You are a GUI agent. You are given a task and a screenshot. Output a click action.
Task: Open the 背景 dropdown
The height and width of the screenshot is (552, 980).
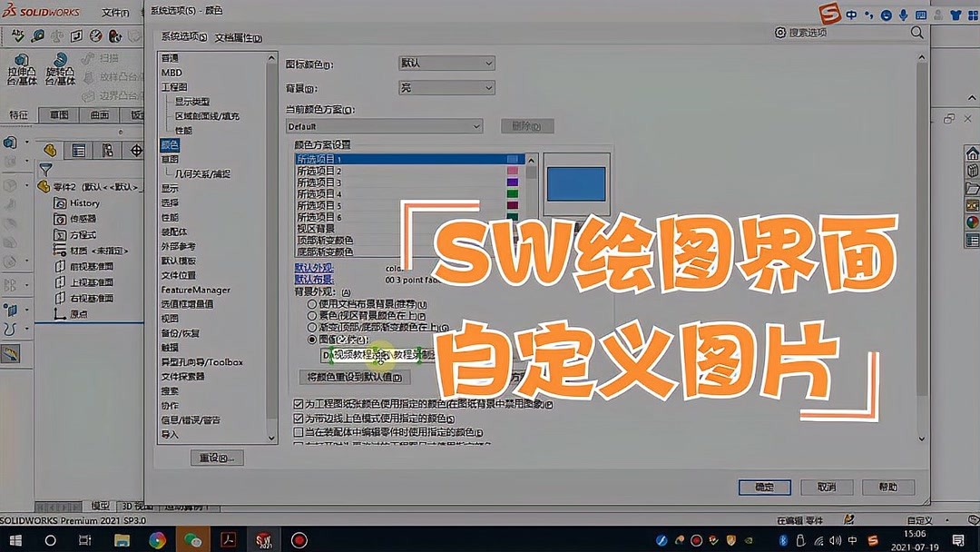tap(489, 87)
